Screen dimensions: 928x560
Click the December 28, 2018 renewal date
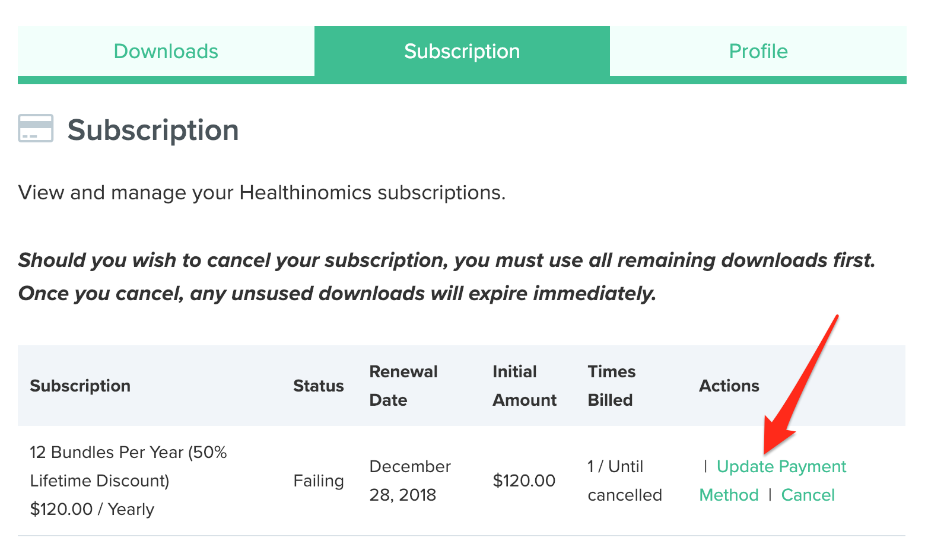pos(409,481)
